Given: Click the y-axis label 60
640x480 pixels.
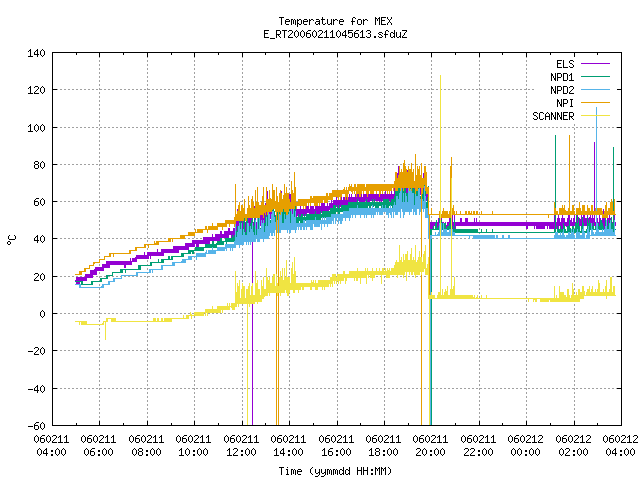Looking at the screenshot, I should (x=40, y=202).
